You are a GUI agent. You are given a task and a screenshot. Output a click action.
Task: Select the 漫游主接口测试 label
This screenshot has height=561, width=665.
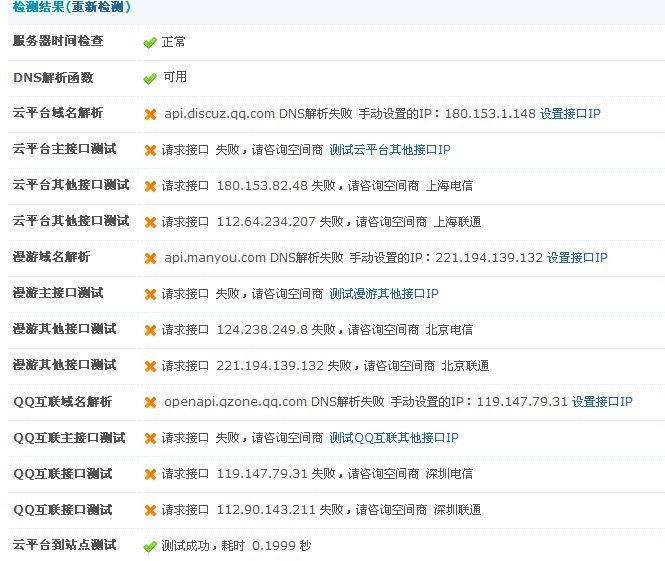tap(58, 293)
